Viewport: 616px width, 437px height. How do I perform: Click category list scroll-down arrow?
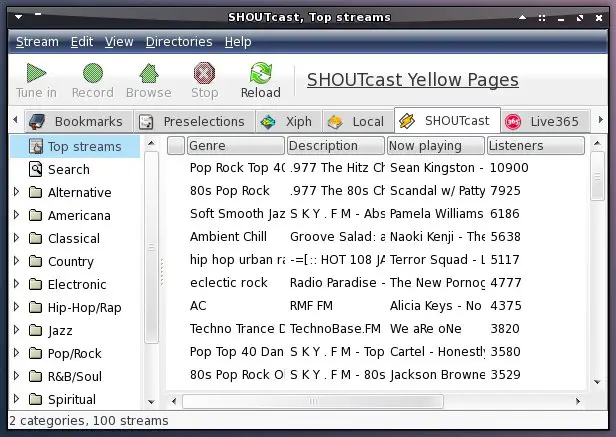[x=151, y=402]
